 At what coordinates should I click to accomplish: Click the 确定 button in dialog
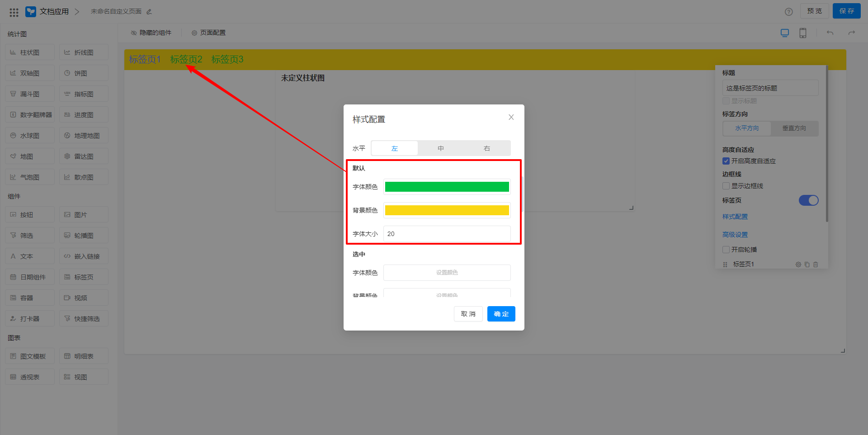pyautogui.click(x=501, y=314)
